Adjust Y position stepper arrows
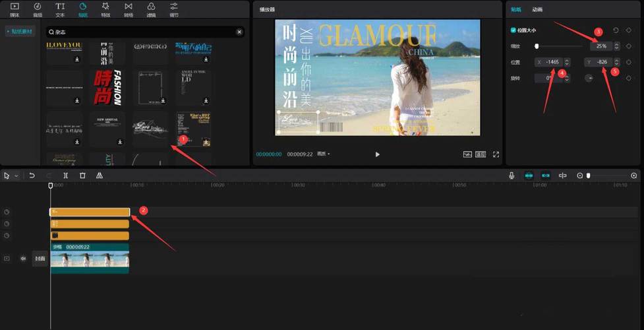The height and width of the screenshot is (330, 644). pyautogui.click(x=616, y=62)
